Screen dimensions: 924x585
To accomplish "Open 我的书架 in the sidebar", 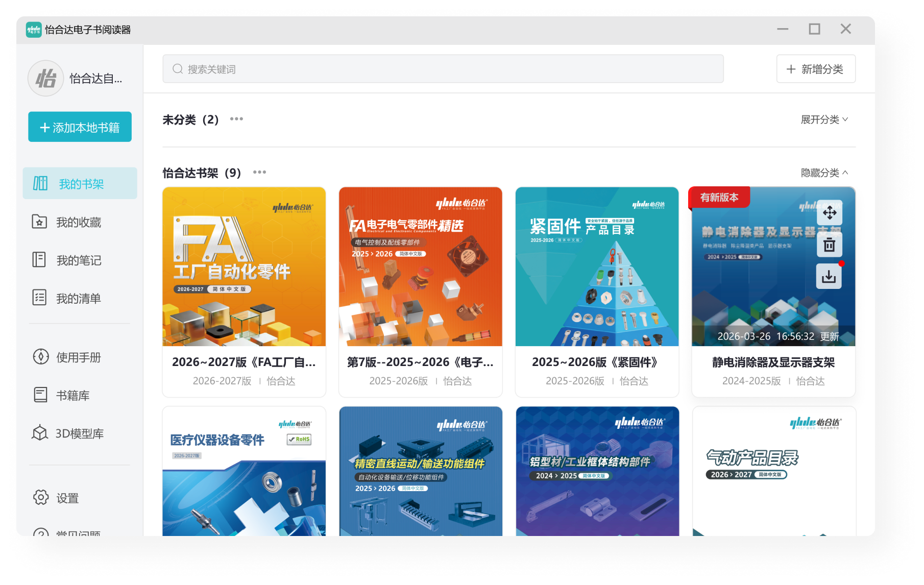I will coord(80,183).
